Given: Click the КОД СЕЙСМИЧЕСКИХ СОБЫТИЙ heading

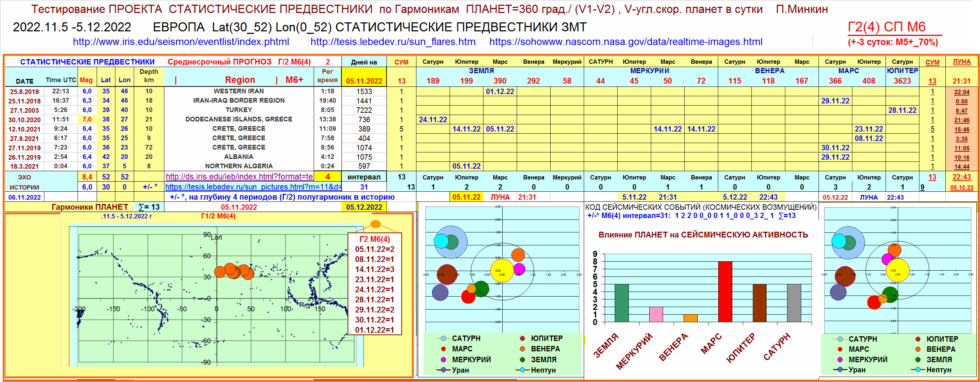Looking at the screenshot, I should coord(701,207).
